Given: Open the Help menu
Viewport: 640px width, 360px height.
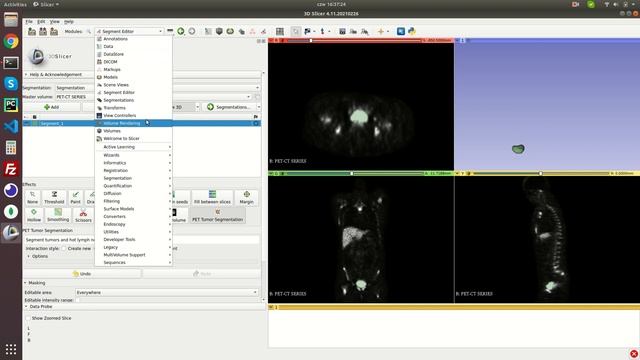Looking at the screenshot, I should coord(69,21).
